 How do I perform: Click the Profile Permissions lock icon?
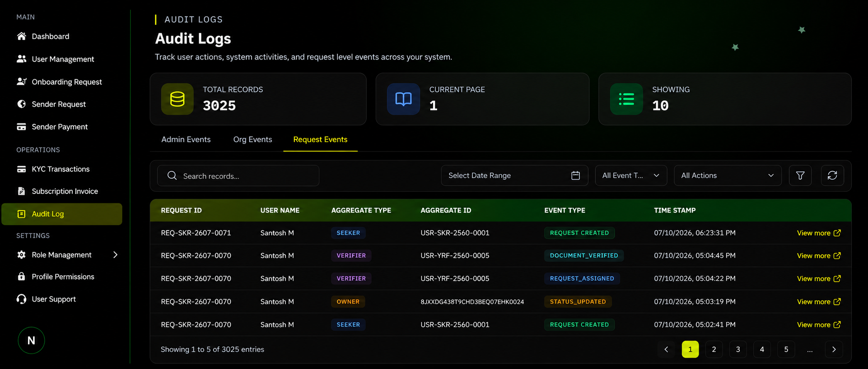(x=21, y=277)
